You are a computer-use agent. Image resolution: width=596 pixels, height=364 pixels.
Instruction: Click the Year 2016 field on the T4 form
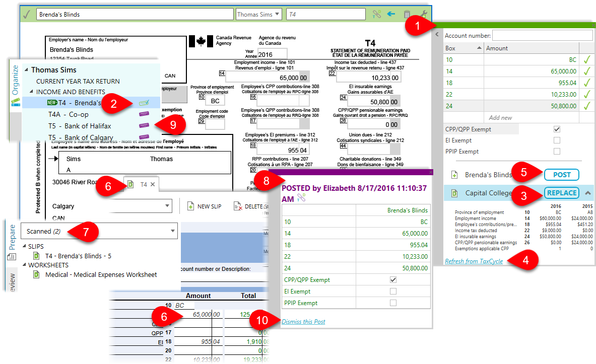[x=272, y=54]
